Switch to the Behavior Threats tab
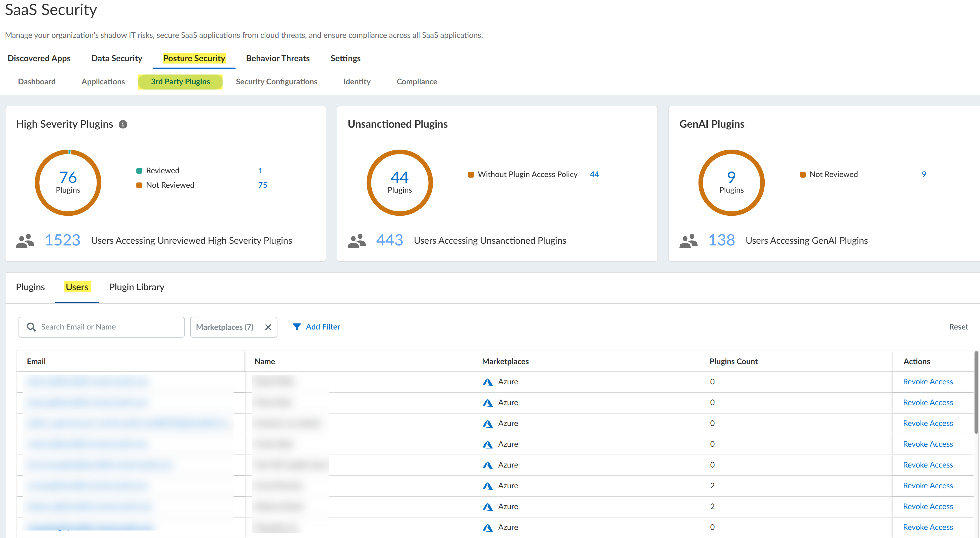This screenshot has height=538, width=980. (x=277, y=58)
